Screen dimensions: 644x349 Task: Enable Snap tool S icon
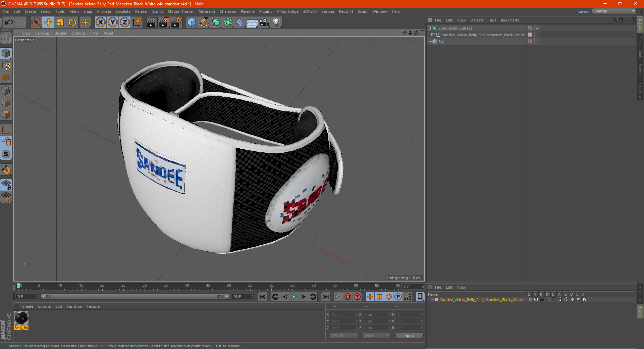[x=6, y=154]
